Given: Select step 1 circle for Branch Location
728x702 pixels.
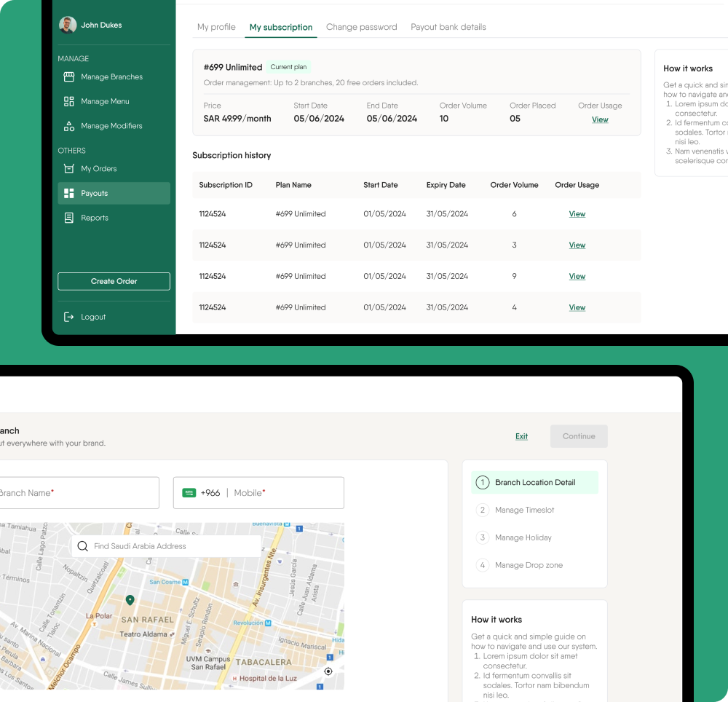Looking at the screenshot, I should click(483, 482).
